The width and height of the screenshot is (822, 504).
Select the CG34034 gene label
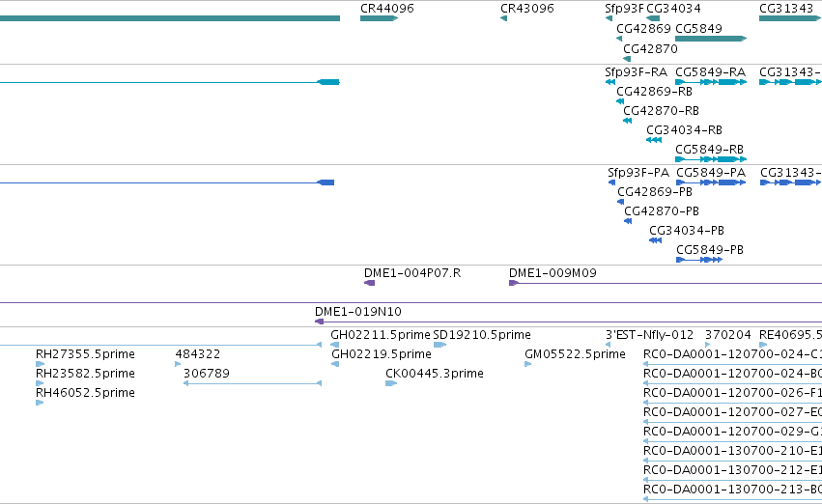[673, 9]
